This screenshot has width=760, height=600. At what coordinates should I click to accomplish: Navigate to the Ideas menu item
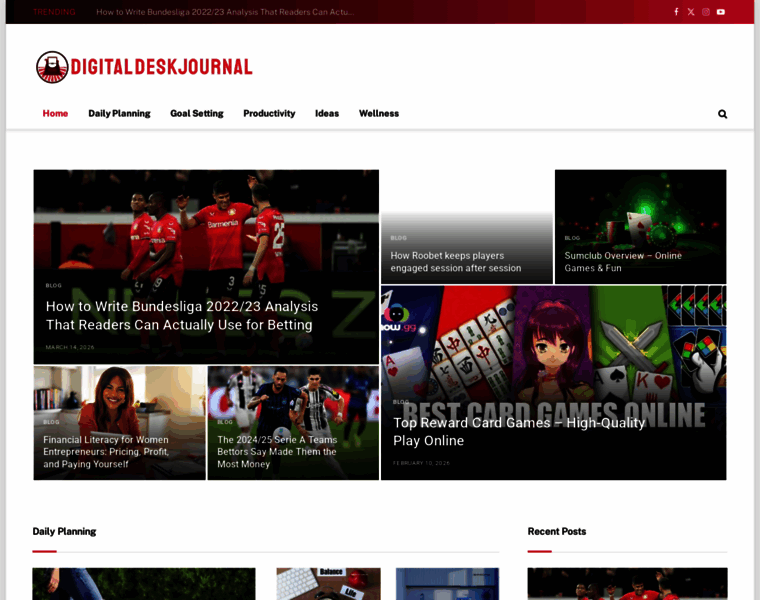(327, 114)
